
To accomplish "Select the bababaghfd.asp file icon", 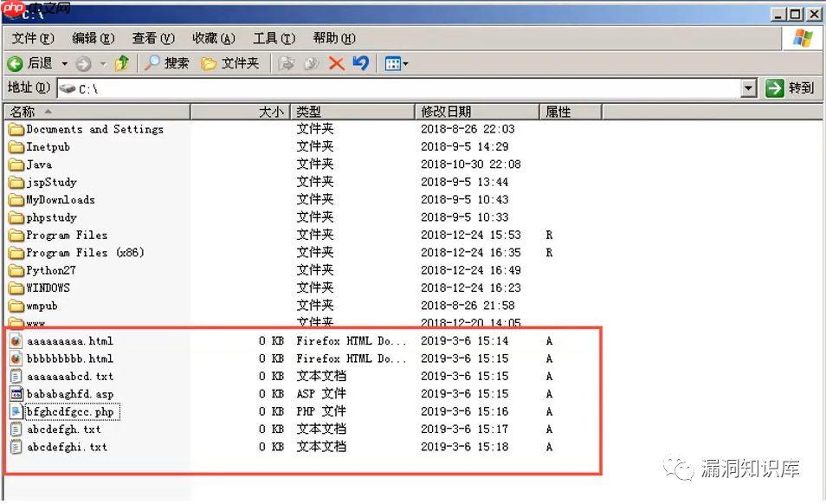I will pyautogui.click(x=16, y=394).
